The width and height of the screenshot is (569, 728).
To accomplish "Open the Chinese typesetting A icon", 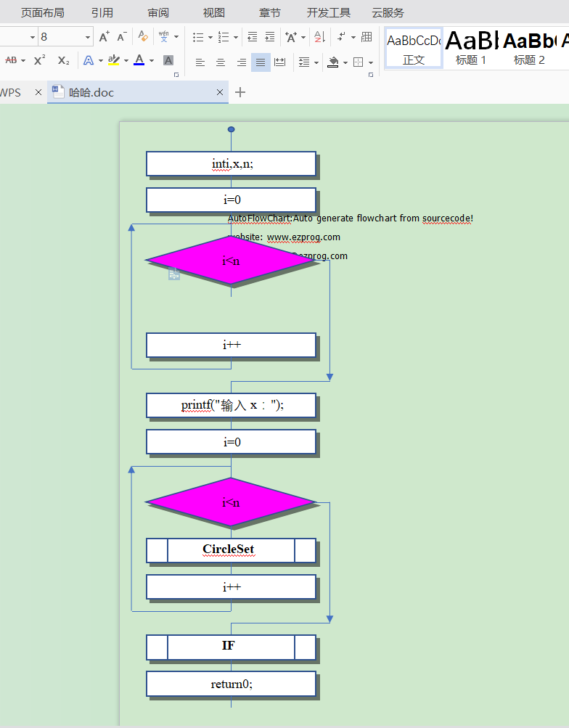I will tap(291, 37).
